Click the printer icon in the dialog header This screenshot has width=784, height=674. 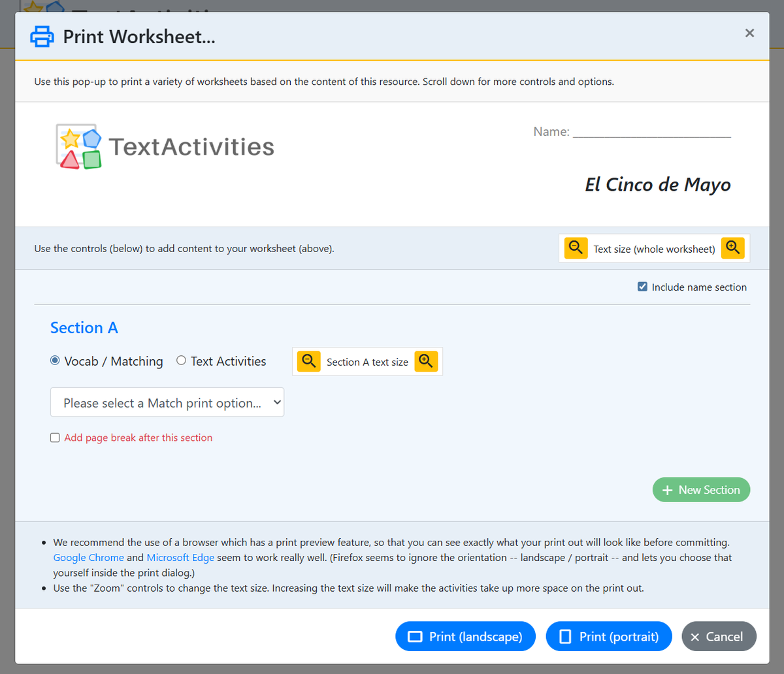click(42, 37)
